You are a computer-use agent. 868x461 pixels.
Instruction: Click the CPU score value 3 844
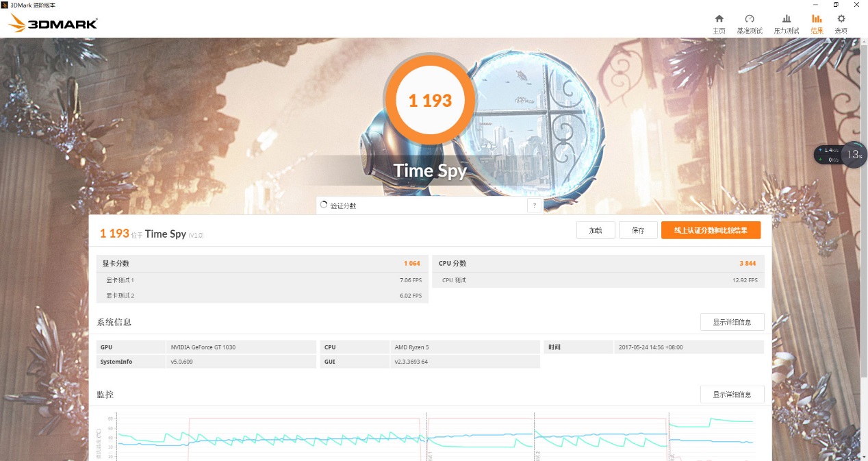click(x=747, y=264)
